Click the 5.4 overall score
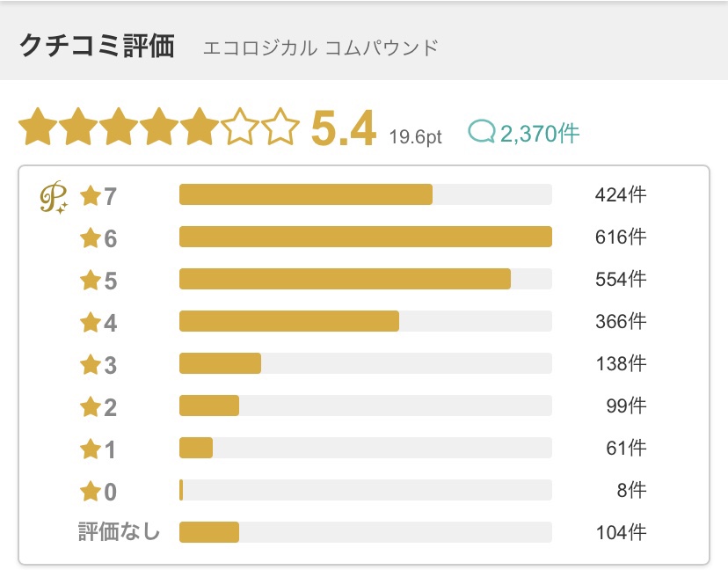728x570 pixels. pyautogui.click(x=343, y=128)
